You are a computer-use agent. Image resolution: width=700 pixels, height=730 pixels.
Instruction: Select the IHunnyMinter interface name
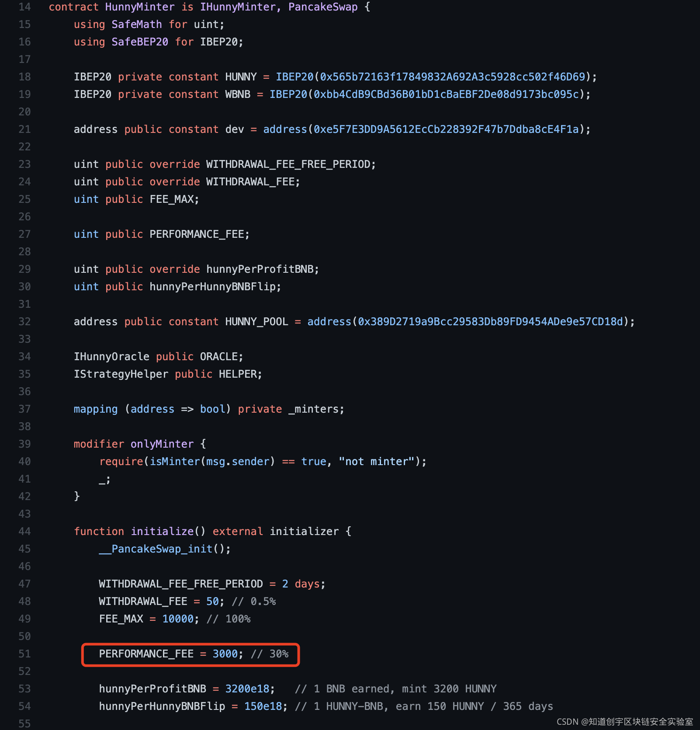point(238,7)
